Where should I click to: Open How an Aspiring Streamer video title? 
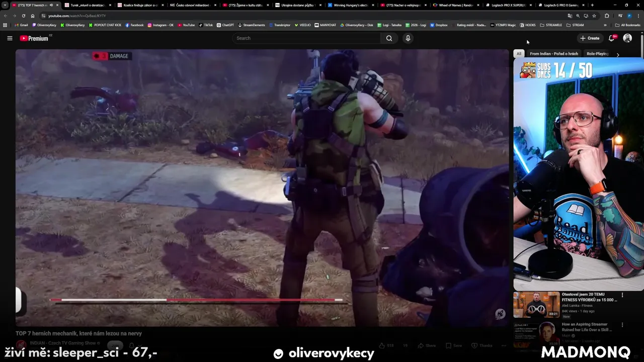click(x=587, y=327)
